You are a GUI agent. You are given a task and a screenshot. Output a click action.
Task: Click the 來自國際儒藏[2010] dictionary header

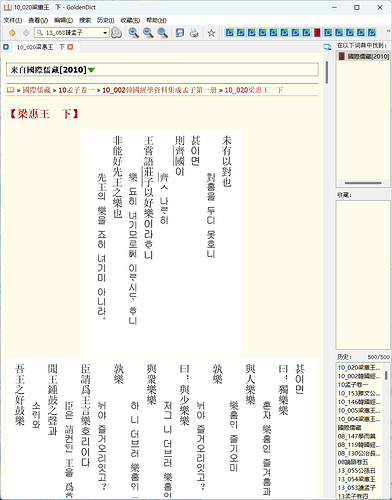coord(162,70)
